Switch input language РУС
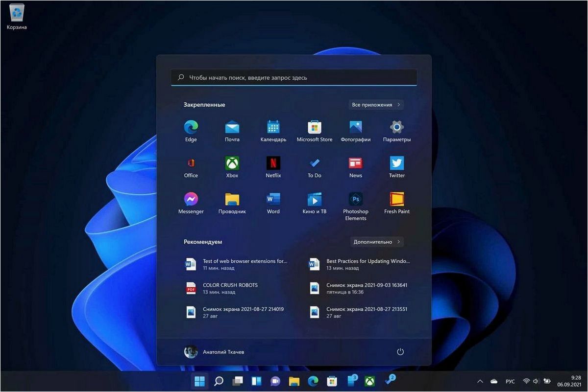Image resolution: width=588 pixels, height=392 pixels. click(x=510, y=381)
